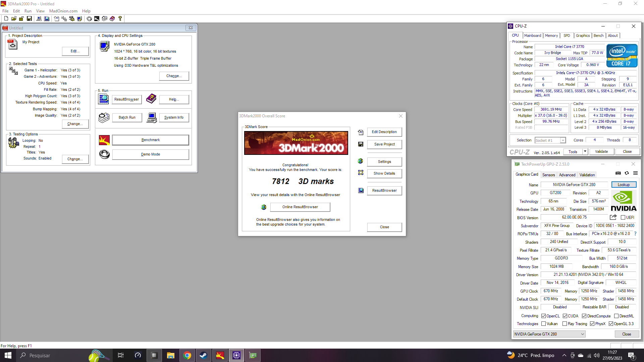This screenshot has width=644, height=362.
Task: Click the Benchmark toolbar icon with black background
Action: (x=97, y=19)
